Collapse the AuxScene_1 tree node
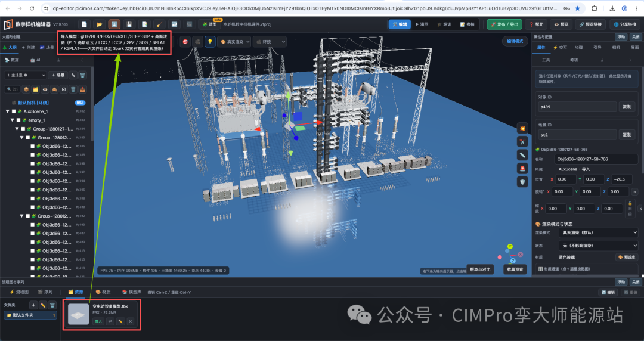 pyautogui.click(x=7, y=111)
